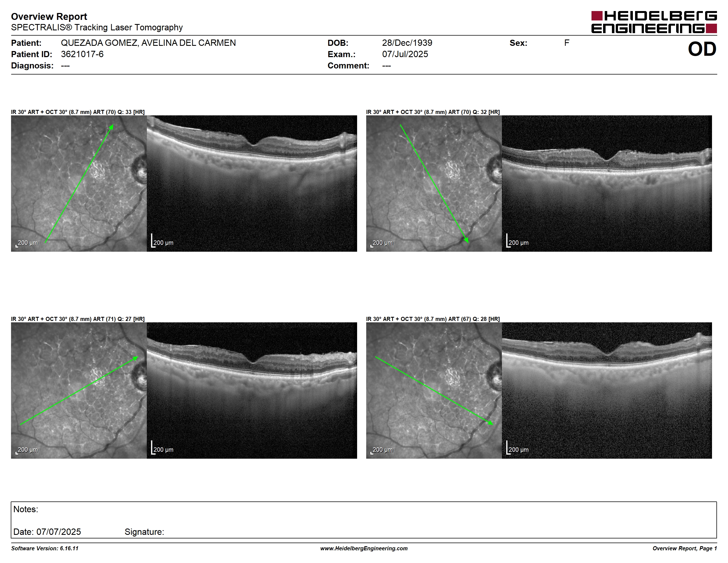Click the Date: 07/07/2025 text
The width and height of the screenshot is (728, 563).
(47, 532)
